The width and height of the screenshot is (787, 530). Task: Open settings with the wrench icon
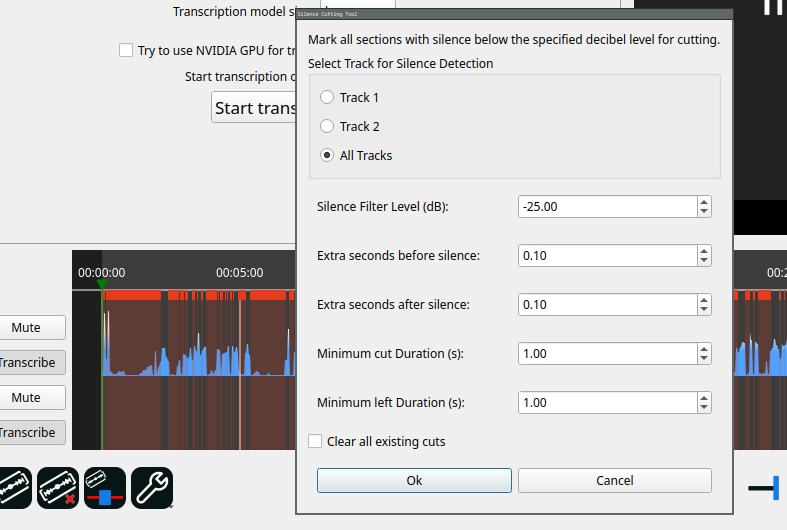click(152, 488)
